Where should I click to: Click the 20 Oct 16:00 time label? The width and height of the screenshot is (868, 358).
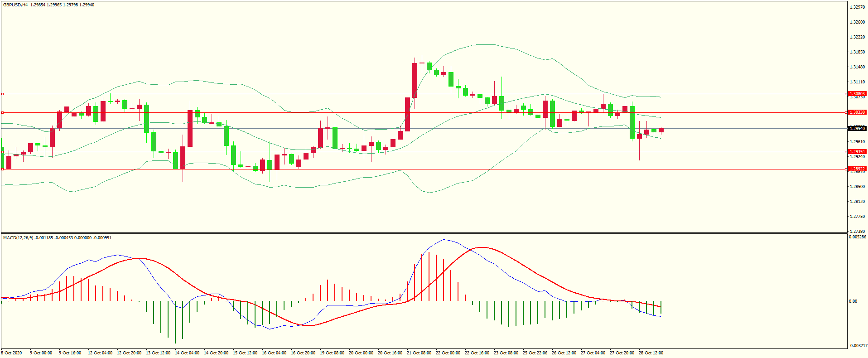click(x=390, y=353)
